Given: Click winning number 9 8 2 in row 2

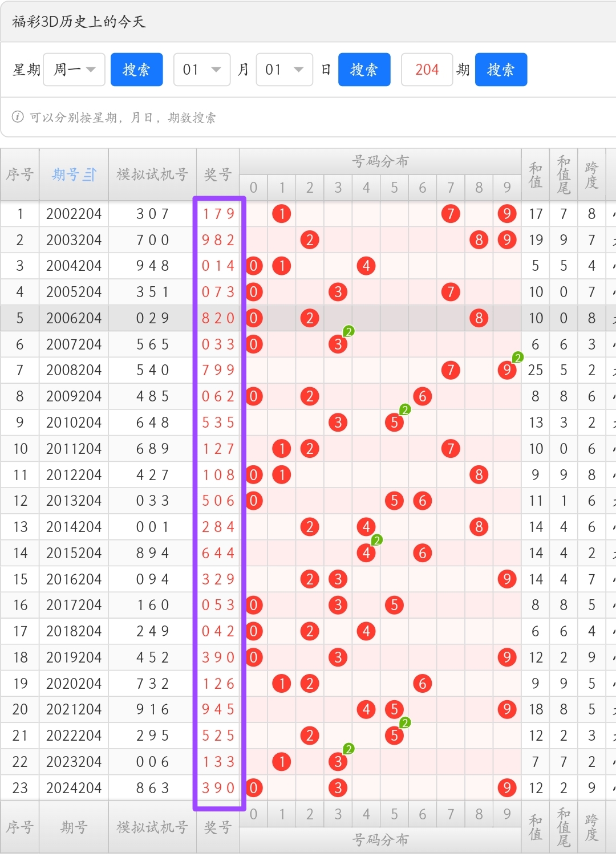Looking at the screenshot, I should (218, 240).
